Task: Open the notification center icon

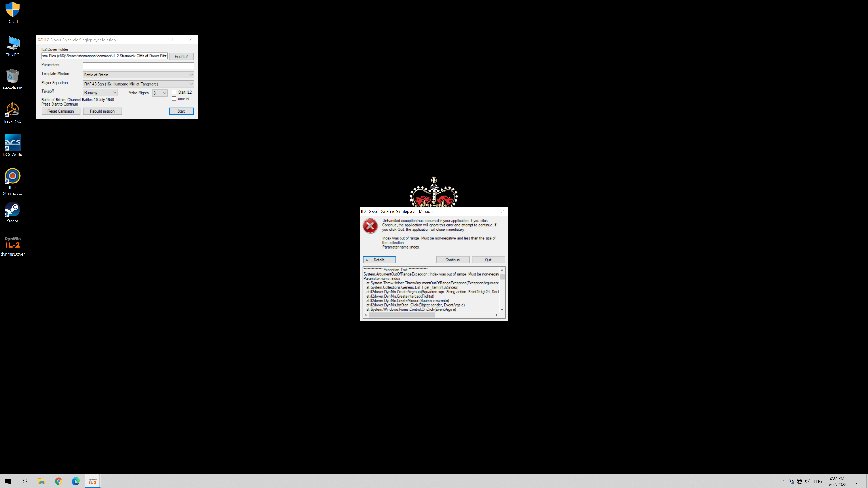Action: tap(857, 481)
